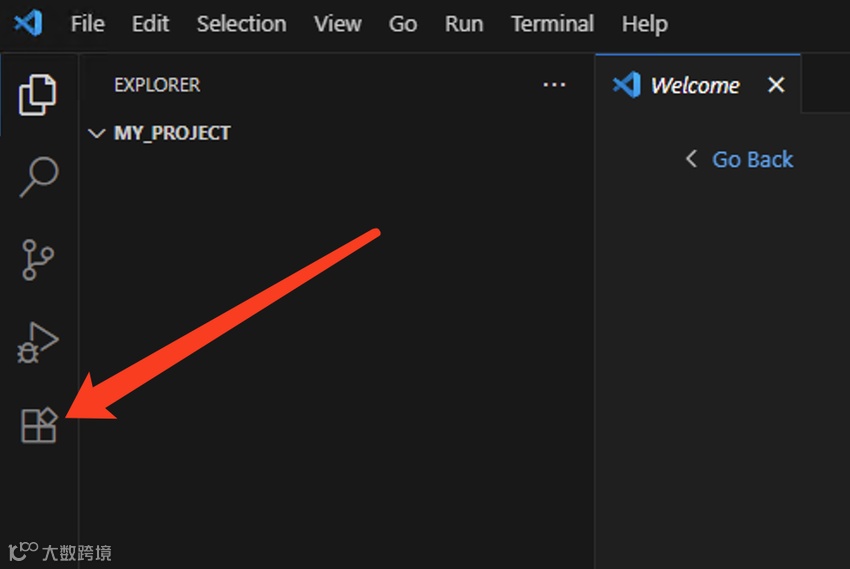Click the VS Code logo in title bar

(28, 23)
